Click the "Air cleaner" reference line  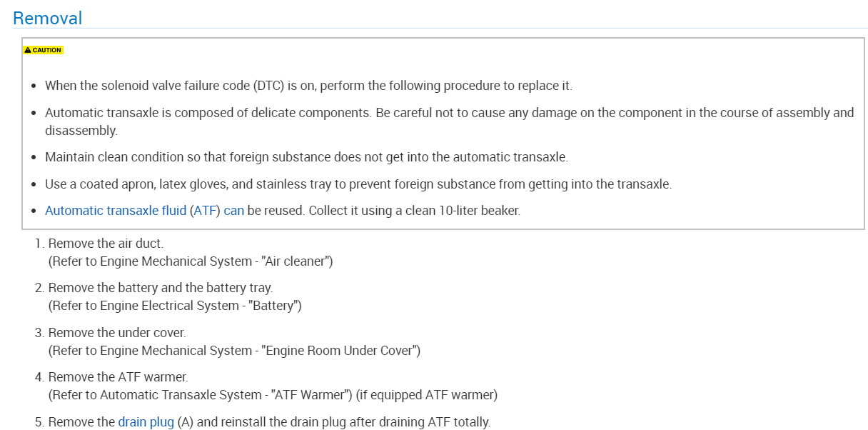[191, 261]
